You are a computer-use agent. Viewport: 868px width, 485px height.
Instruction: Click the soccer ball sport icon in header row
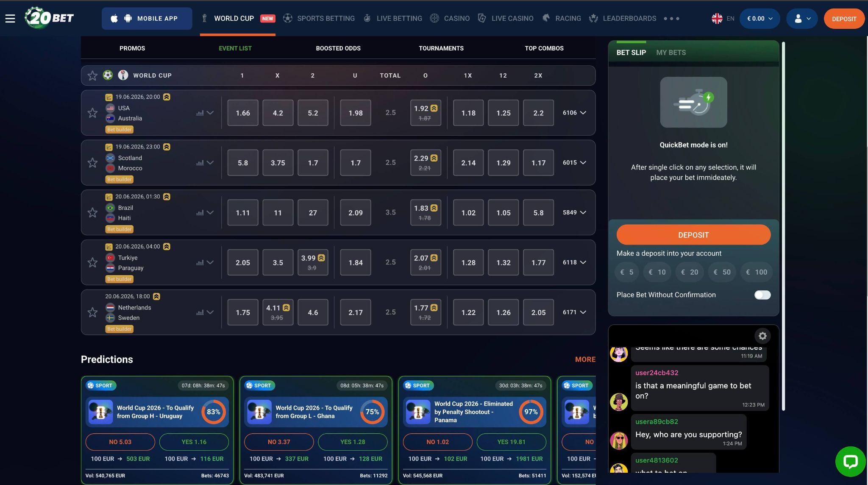pyautogui.click(x=108, y=75)
